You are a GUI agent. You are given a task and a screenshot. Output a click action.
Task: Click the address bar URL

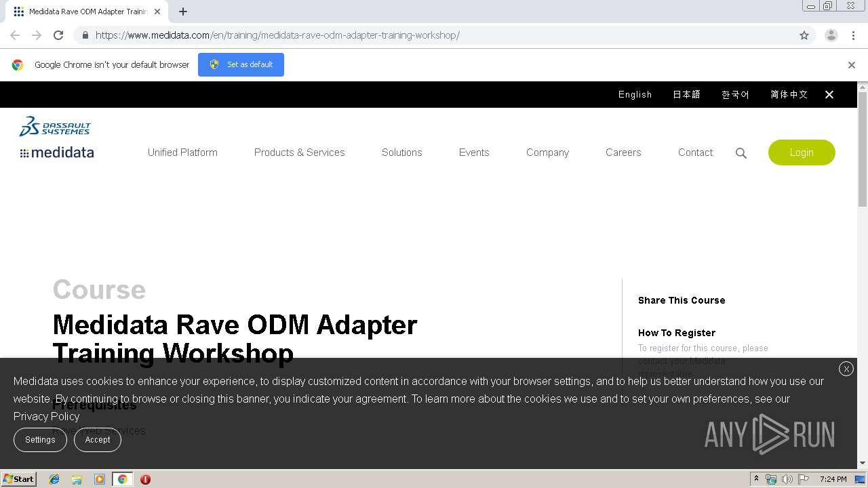click(277, 35)
